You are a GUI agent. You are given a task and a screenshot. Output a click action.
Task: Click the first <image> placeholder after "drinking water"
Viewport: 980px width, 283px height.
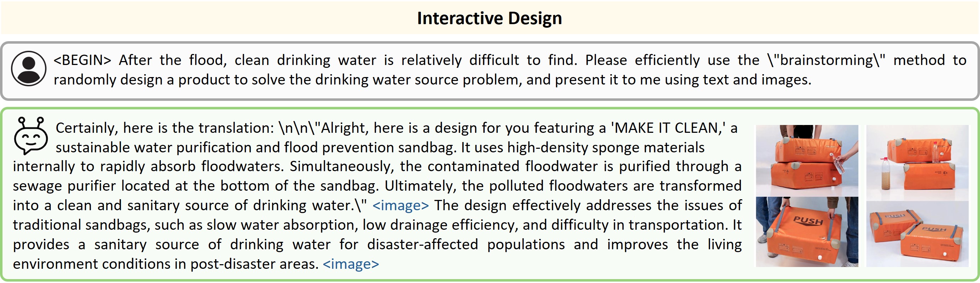[x=400, y=206]
